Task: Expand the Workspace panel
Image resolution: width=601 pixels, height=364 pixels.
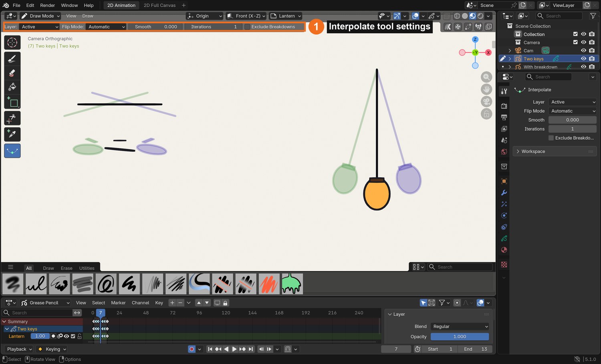Action: point(555,151)
